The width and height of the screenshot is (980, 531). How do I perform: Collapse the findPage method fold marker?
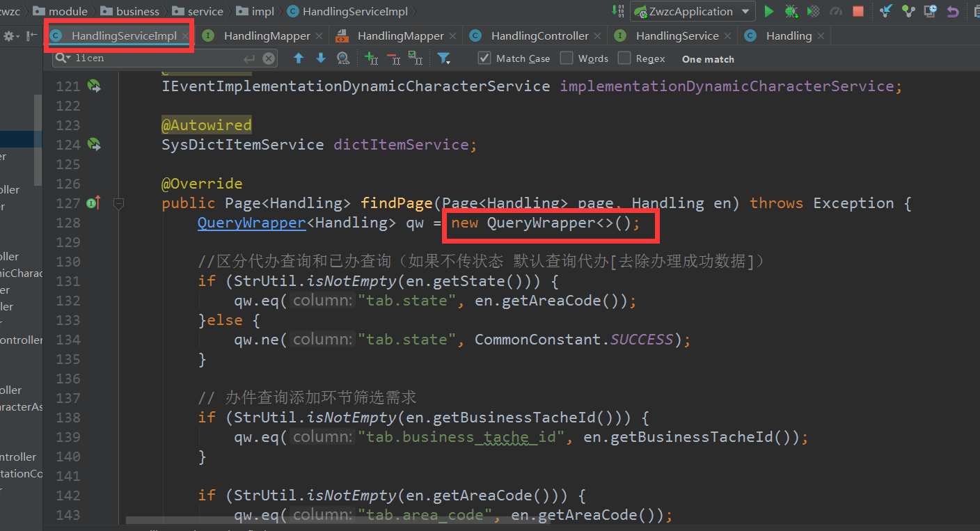coord(118,203)
